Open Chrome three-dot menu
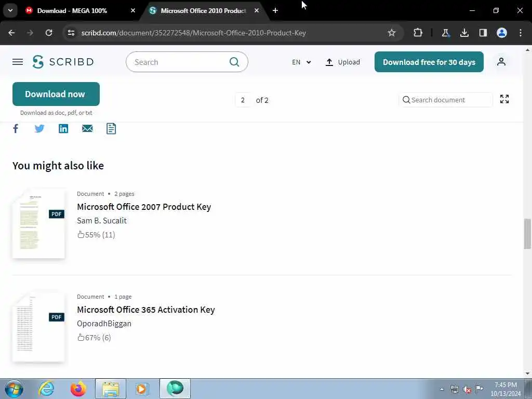Viewport: 532px width, 399px height. pos(521,33)
